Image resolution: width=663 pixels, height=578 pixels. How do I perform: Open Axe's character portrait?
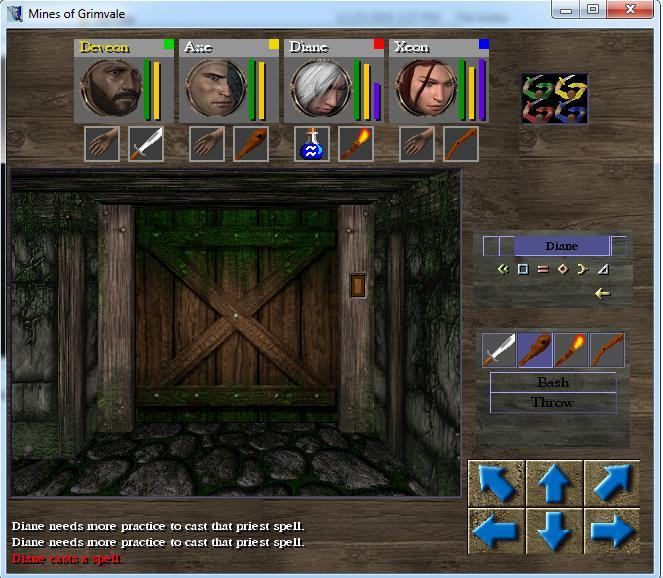pyautogui.click(x=216, y=88)
